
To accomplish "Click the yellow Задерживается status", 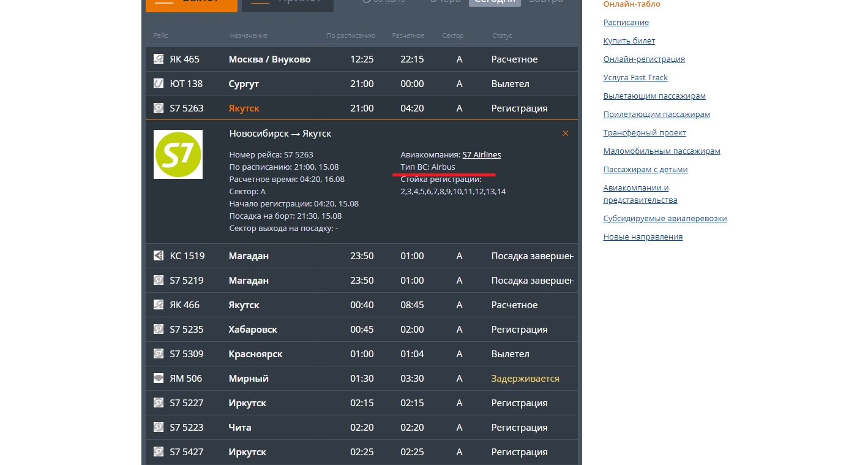I will [525, 379].
